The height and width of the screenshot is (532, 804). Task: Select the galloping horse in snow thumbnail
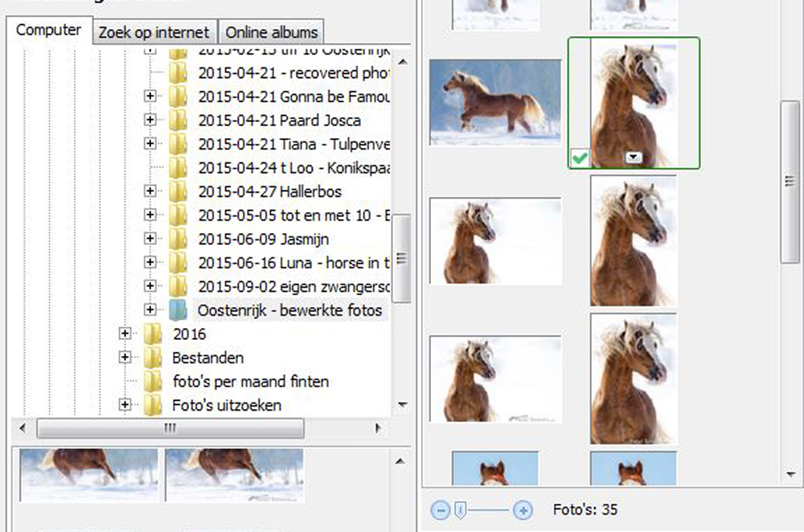point(495,102)
